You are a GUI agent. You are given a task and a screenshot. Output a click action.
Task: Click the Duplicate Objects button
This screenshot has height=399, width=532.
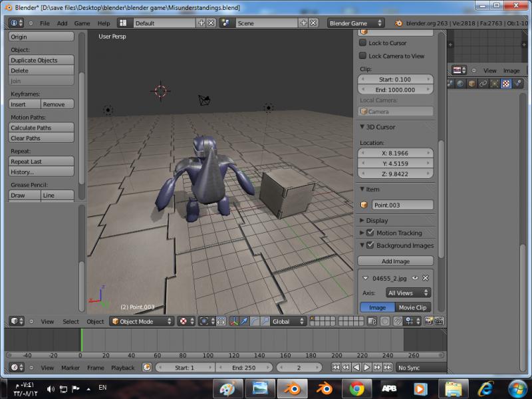click(41, 60)
